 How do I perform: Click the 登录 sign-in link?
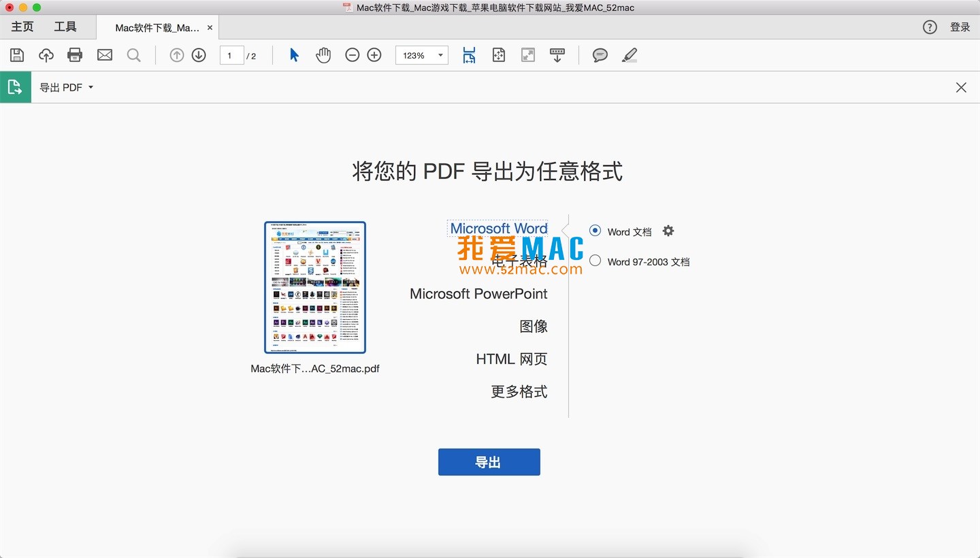point(960,27)
